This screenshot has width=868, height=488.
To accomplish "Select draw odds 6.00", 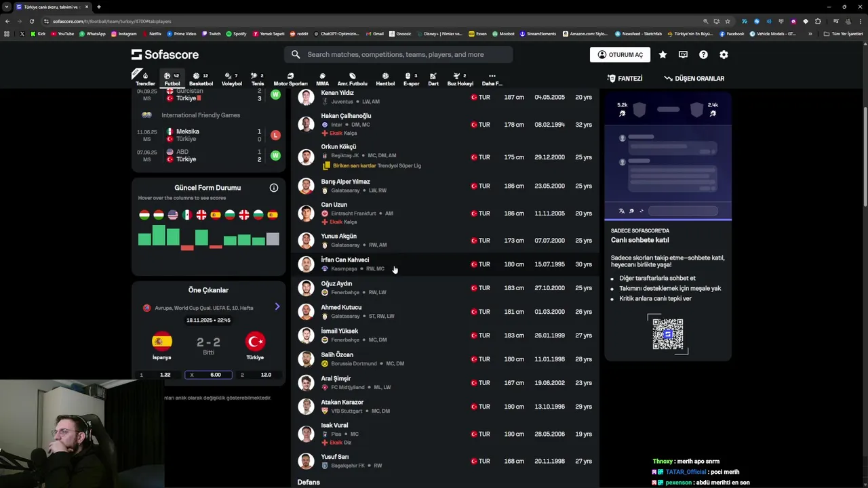I will [208, 375].
